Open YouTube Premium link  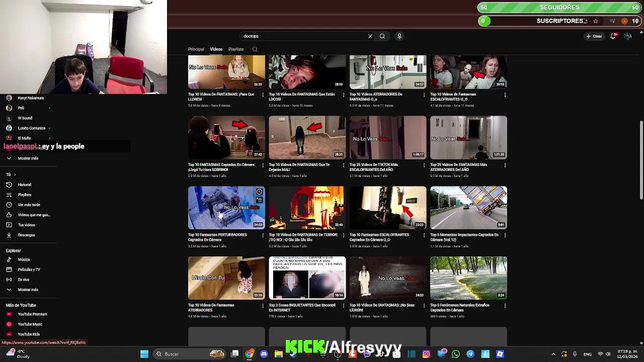click(32, 314)
